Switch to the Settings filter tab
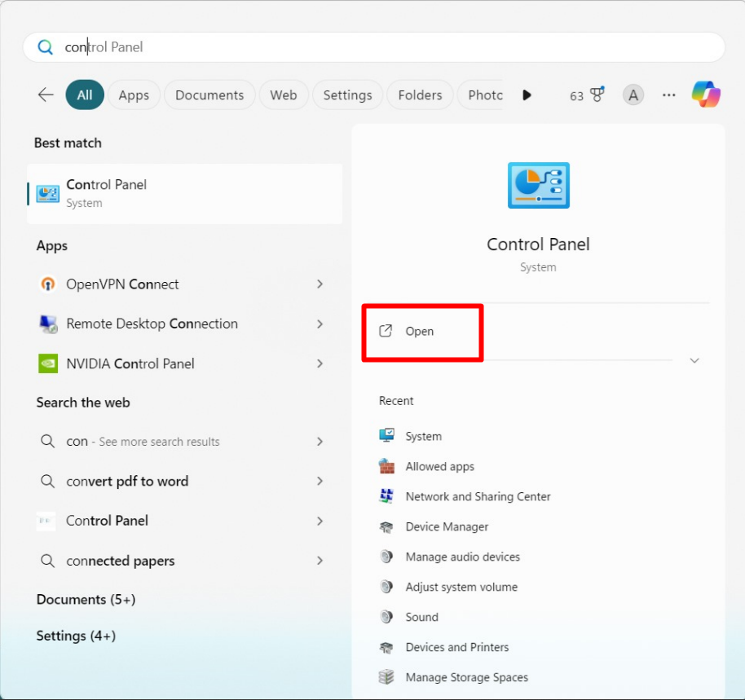 [x=348, y=95]
